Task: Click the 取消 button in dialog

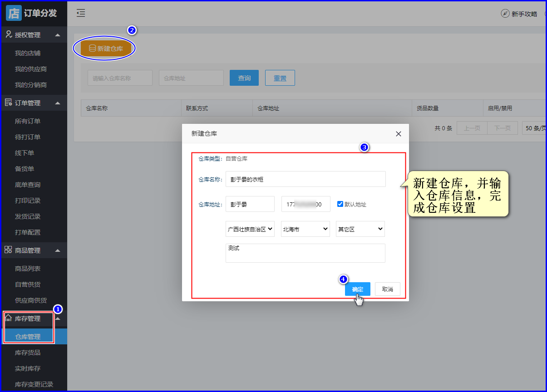Action: 387,289
